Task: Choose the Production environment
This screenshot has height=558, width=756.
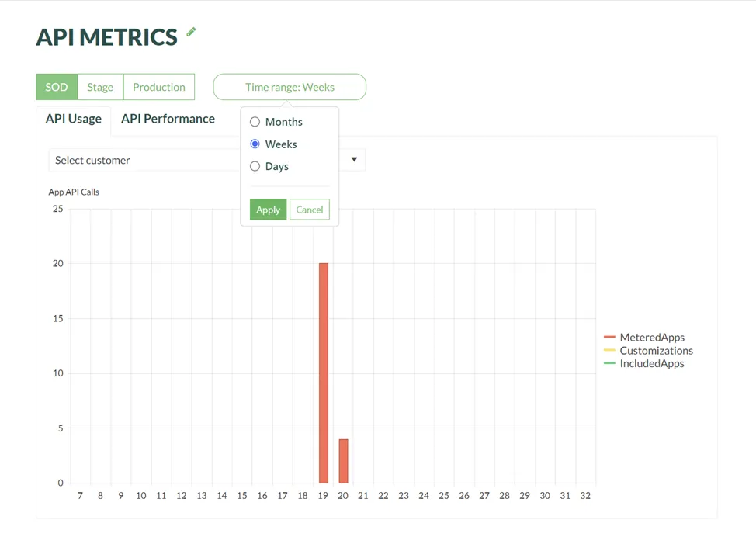Action: tap(158, 87)
